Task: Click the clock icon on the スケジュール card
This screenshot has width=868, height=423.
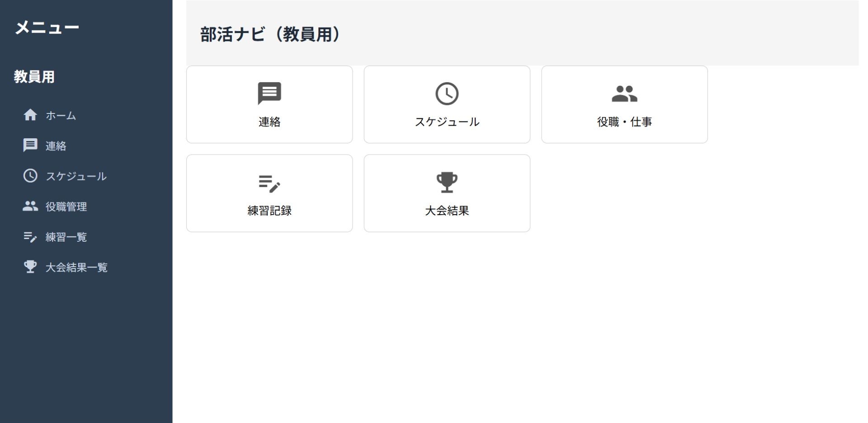Action: tap(447, 94)
